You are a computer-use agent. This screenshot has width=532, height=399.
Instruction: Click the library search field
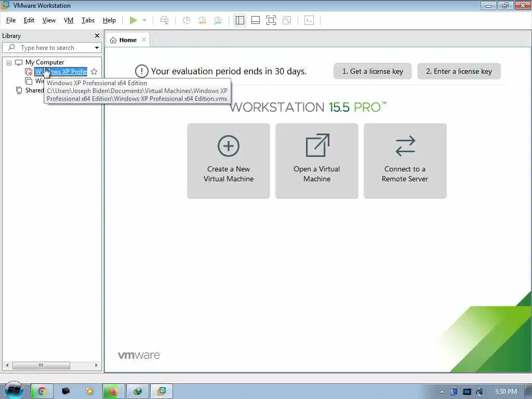coord(52,47)
